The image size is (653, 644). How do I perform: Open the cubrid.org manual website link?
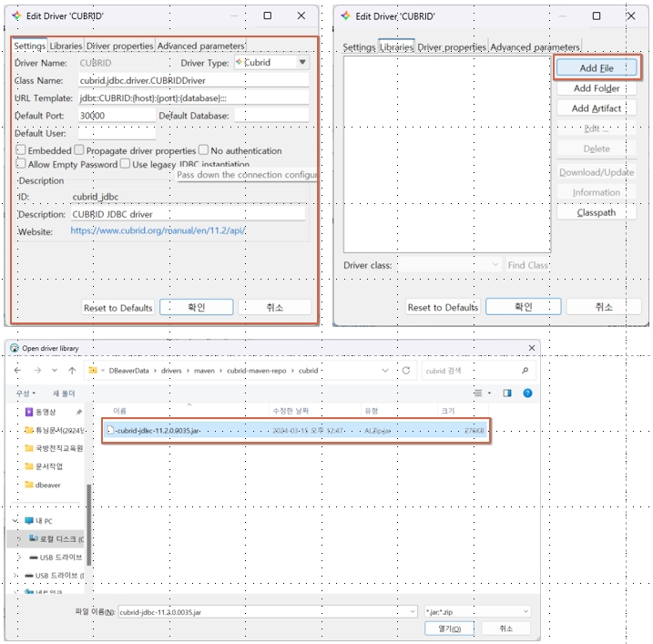pyautogui.click(x=158, y=230)
